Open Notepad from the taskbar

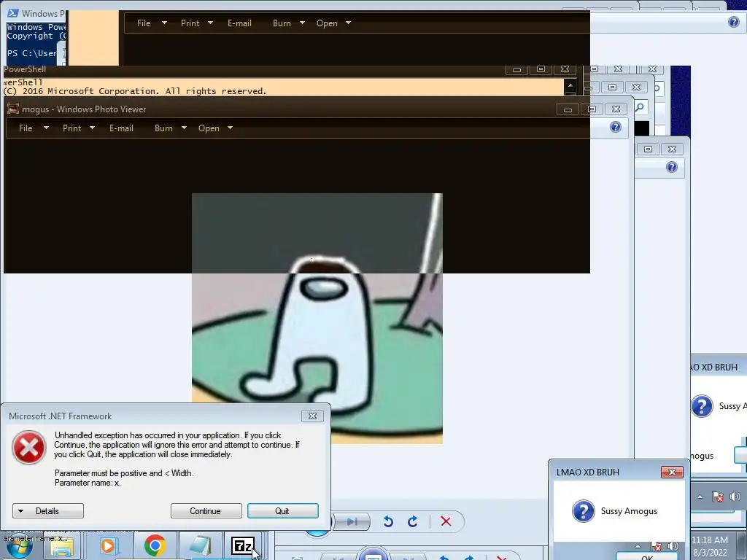[200, 545]
